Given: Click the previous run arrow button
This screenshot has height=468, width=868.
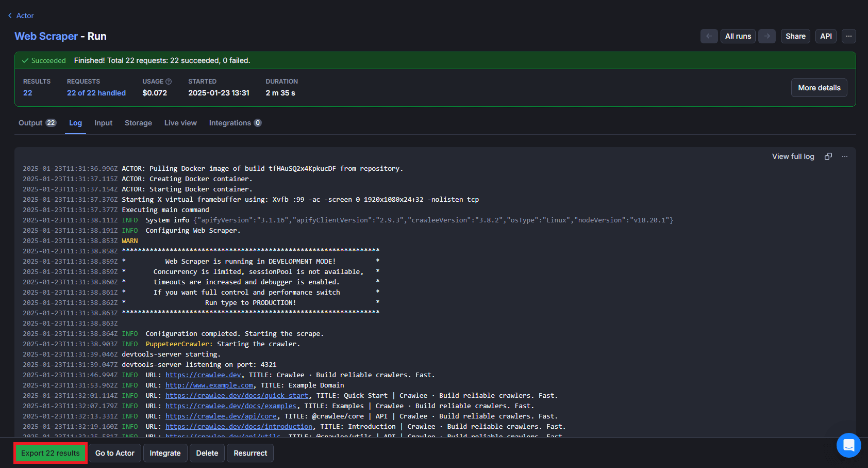Looking at the screenshot, I should [709, 36].
